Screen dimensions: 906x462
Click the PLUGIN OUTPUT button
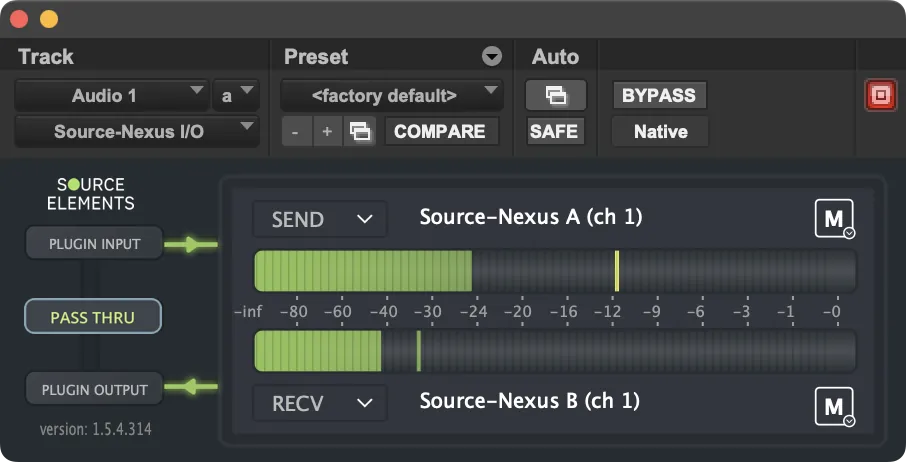(95, 389)
